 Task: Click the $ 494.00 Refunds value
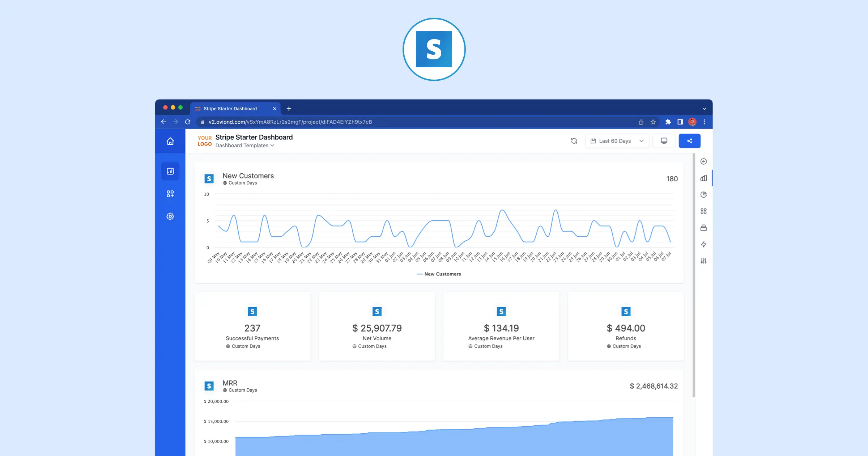coord(626,328)
